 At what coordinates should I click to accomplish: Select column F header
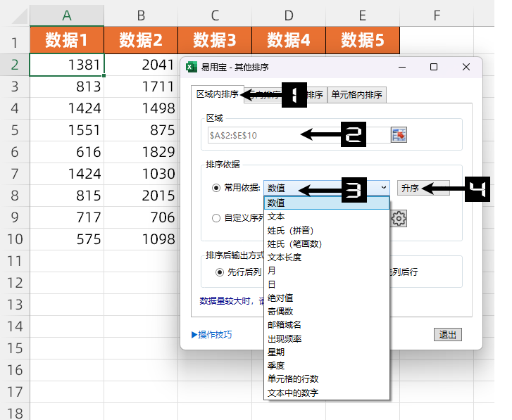(x=437, y=15)
